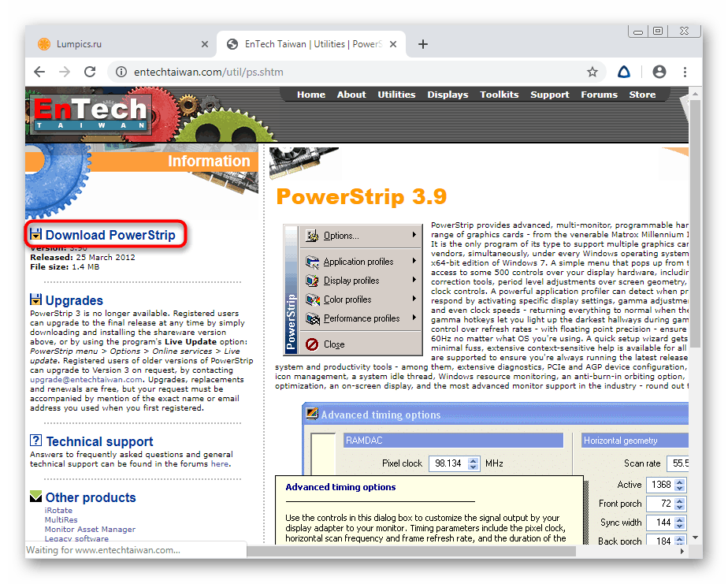Click the blue triangle extension icon
This screenshot has height=584, width=728.
click(x=624, y=72)
